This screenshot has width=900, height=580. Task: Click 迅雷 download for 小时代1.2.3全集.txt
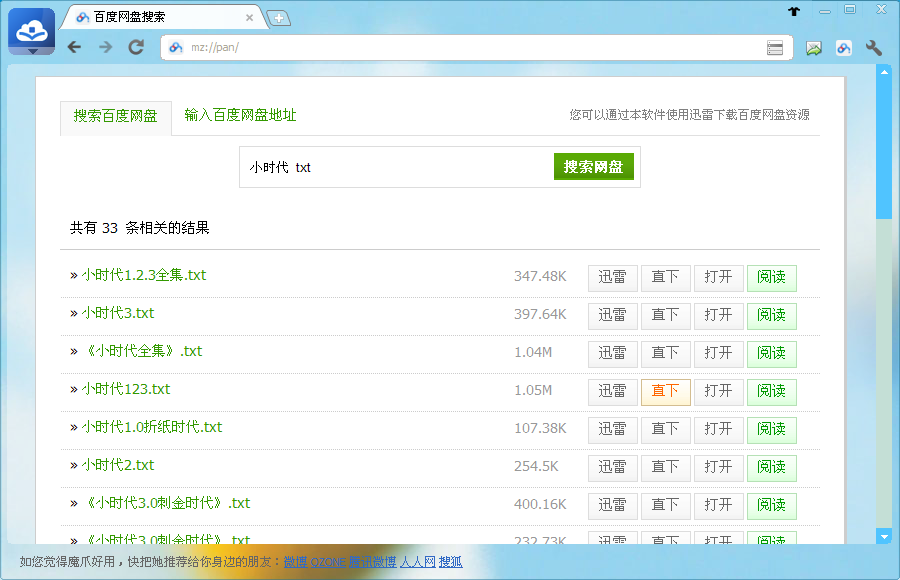[612, 277]
